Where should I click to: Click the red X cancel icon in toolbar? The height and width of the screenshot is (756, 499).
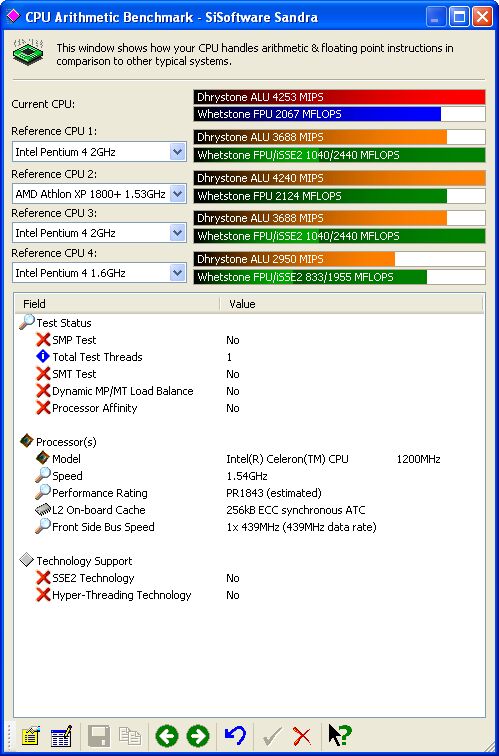point(302,736)
